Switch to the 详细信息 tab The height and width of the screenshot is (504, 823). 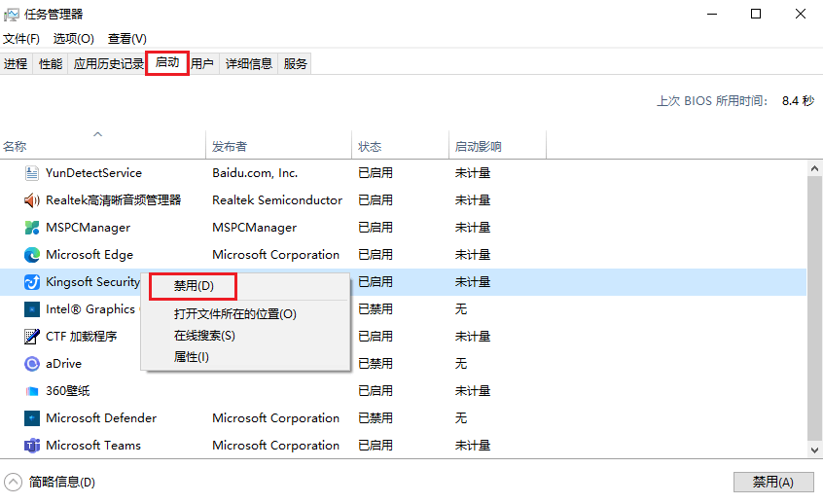pyautogui.click(x=249, y=64)
